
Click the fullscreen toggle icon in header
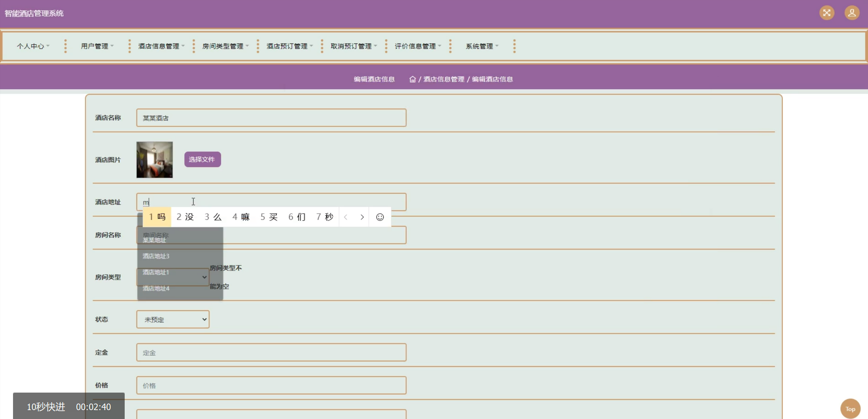click(827, 13)
